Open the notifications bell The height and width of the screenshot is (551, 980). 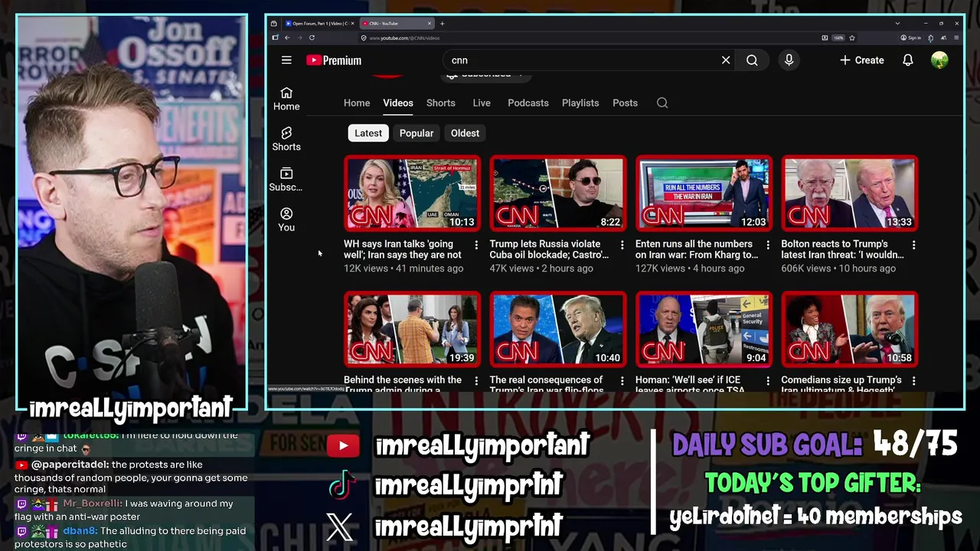tap(908, 60)
